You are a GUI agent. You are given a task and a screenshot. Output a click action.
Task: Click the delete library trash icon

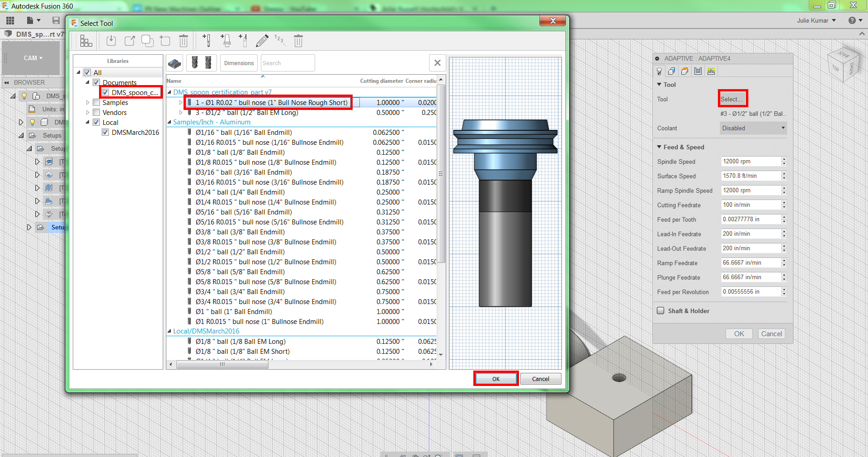tap(184, 41)
